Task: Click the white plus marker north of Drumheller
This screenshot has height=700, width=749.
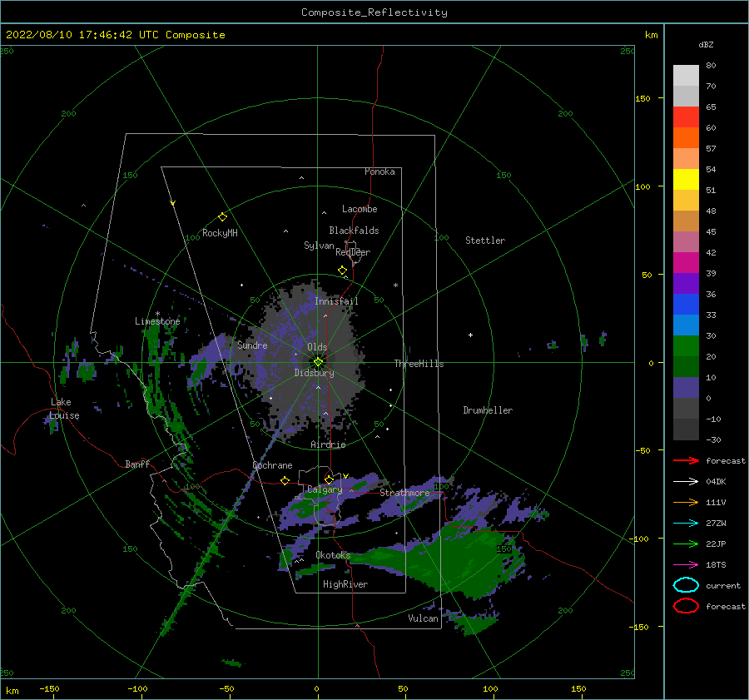Action: [x=470, y=335]
